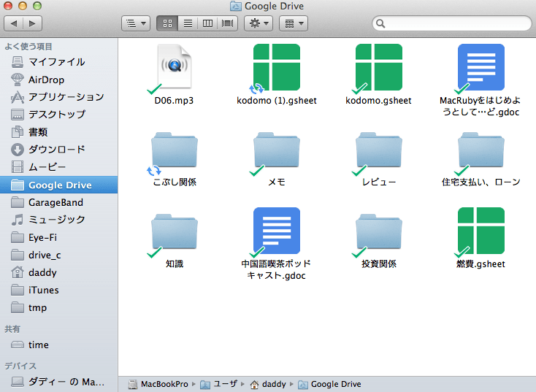The height and width of the screenshot is (392, 536).
Task: Open the D06.mp3 audio file icon
Action: 175,66
